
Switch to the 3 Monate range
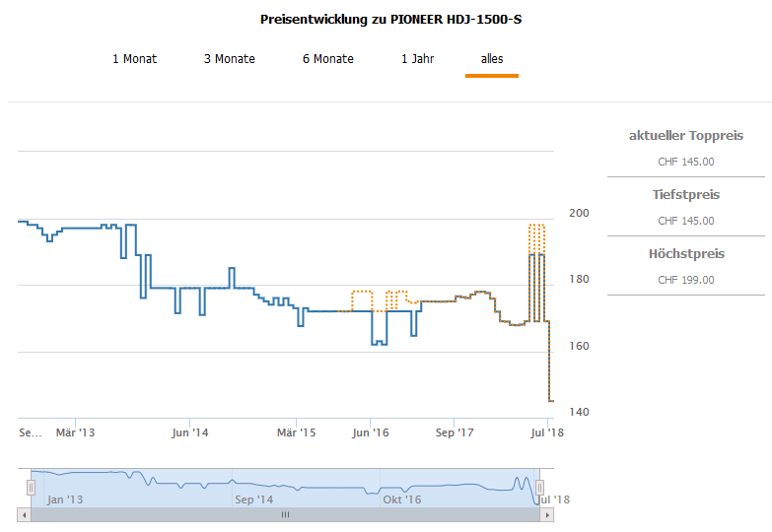pos(229,59)
